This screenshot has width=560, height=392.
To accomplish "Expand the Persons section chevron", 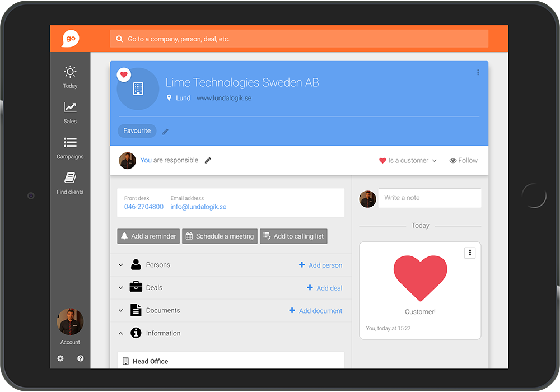I will pos(121,265).
